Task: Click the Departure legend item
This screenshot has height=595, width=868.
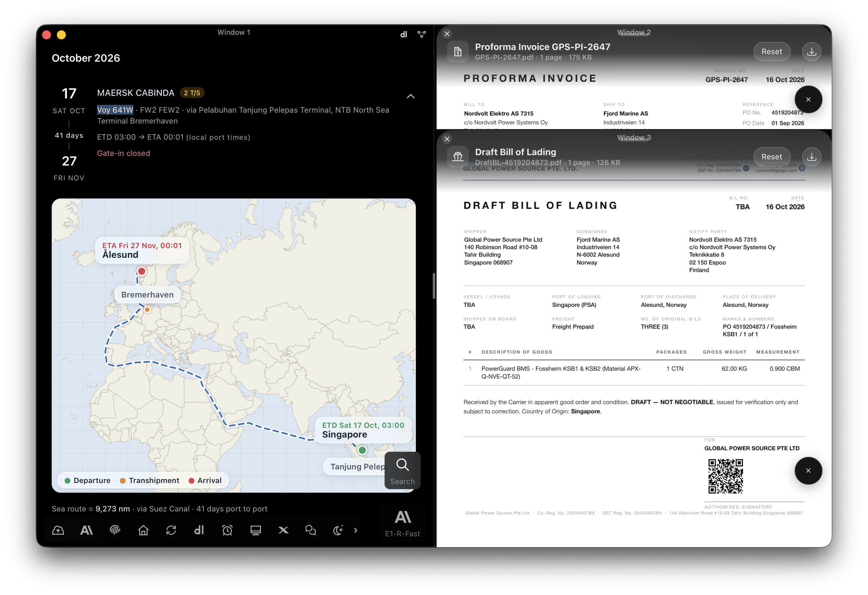Action: 88,480
